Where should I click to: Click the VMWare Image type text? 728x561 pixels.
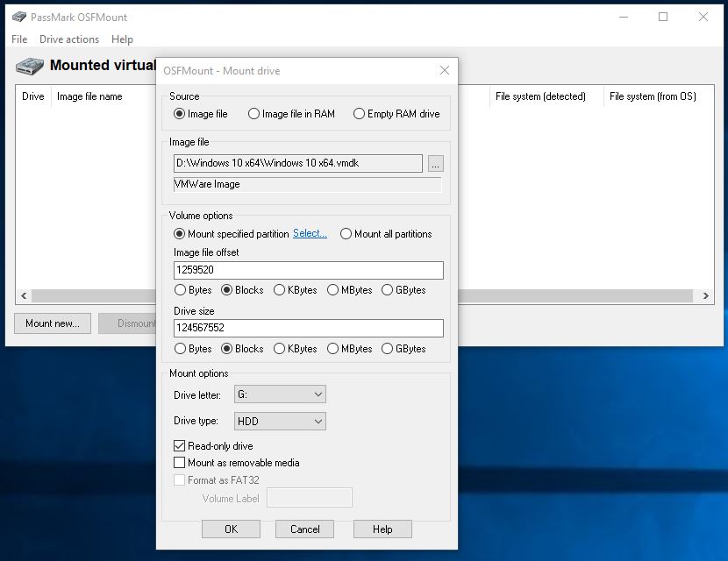208,184
